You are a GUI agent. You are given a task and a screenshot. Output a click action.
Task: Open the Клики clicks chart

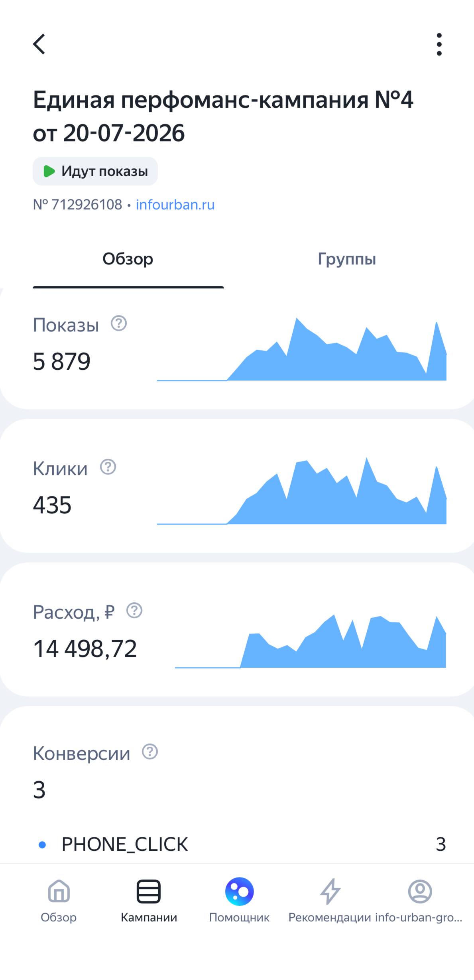click(302, 491)
